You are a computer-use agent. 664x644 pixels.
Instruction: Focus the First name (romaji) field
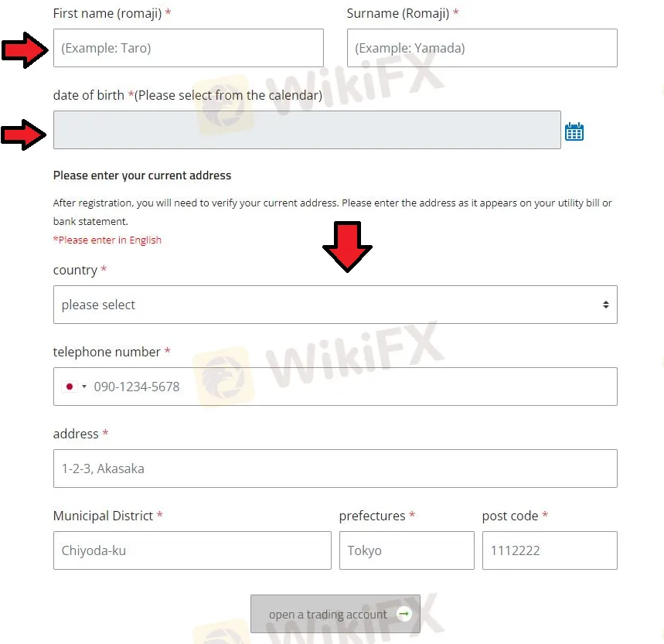[188, 48]
